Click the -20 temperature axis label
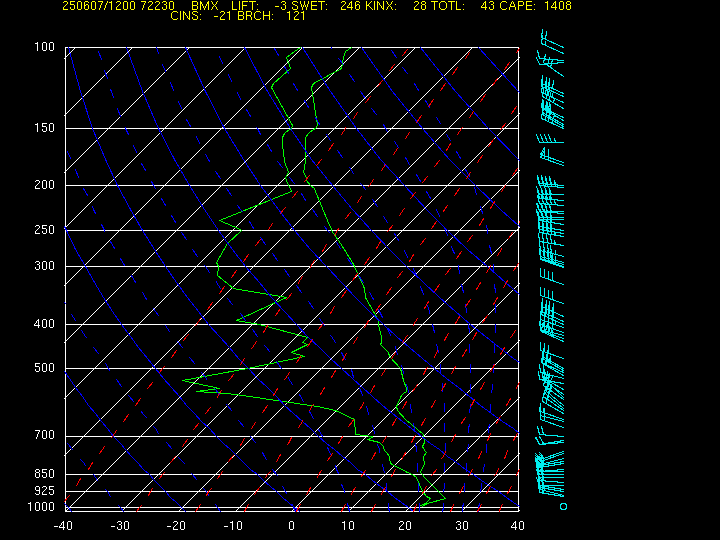This screenshot has width=720, height=540. (176, 526)
